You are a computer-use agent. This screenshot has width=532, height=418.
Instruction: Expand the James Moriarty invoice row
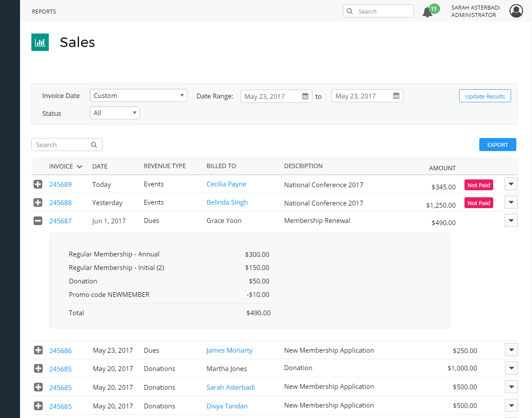point(38,350)
